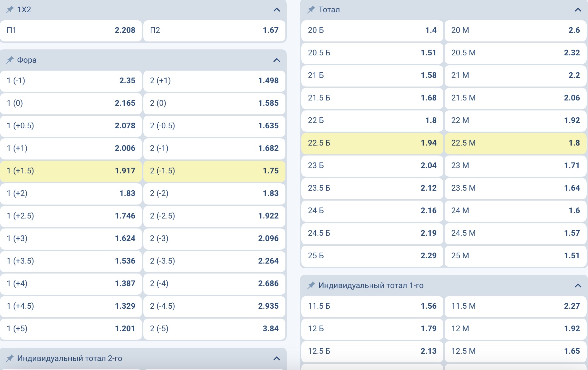Bet on total 22.5 Б at 1.94
This screenshot has height=370, width=588.
click(x=372, y=143)
